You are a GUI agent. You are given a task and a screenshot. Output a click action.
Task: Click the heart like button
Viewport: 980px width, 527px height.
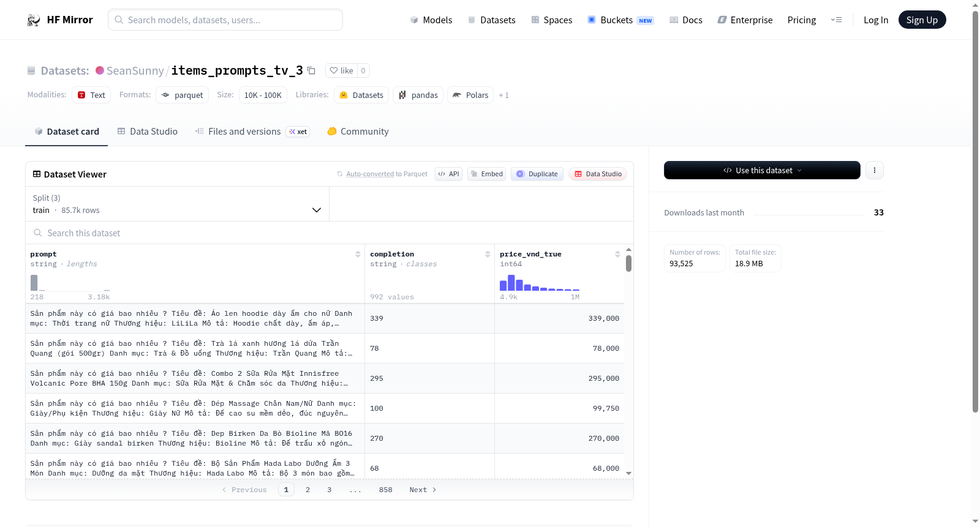tap(341, 70)
